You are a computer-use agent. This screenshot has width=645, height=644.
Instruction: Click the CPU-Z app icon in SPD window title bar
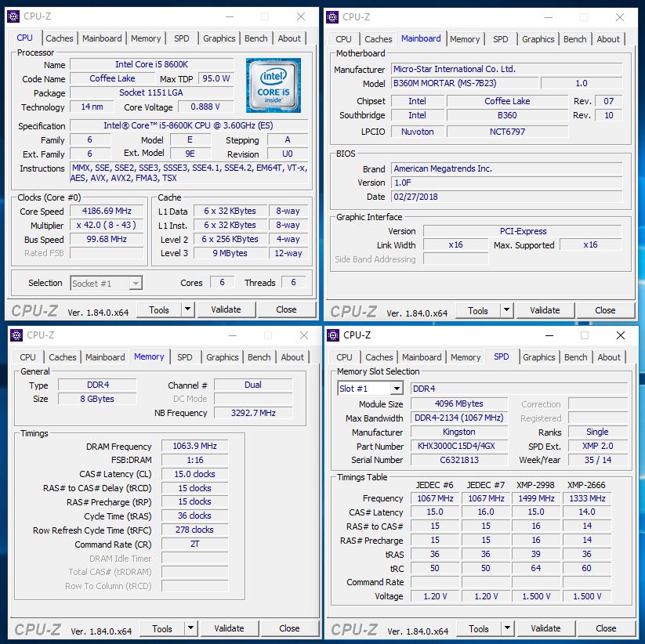[x=333, y=335]
